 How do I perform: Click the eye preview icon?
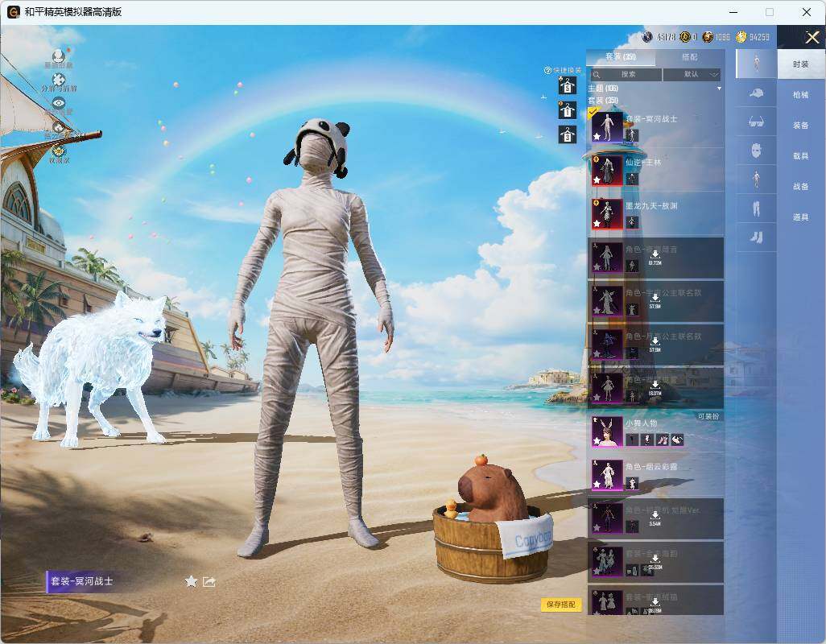[59, 103]
